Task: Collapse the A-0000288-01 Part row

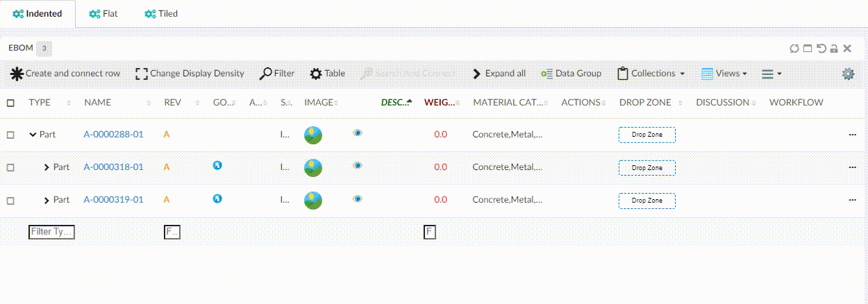Action: point(33,135)
